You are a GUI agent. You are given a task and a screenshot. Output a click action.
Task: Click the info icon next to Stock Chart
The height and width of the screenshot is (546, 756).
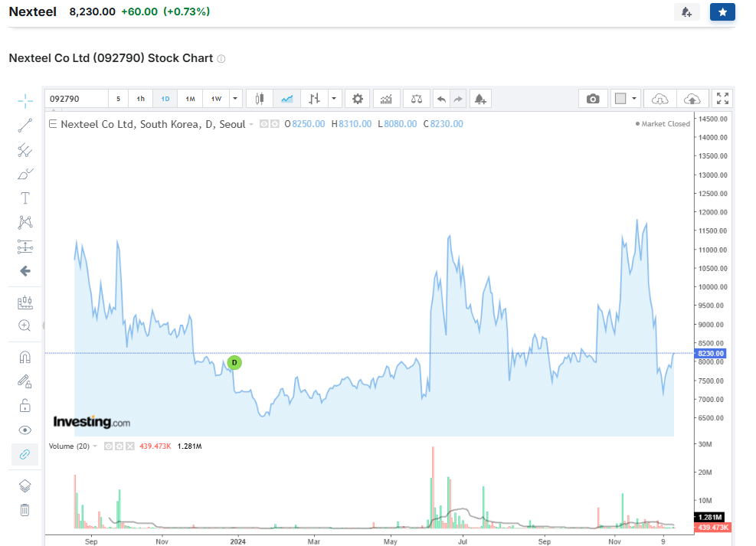click(x=221, y=59)
